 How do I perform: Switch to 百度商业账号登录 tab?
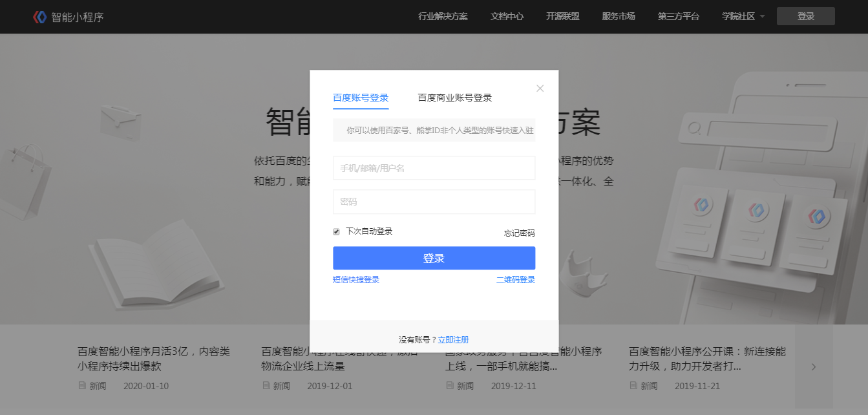[454, 98]
